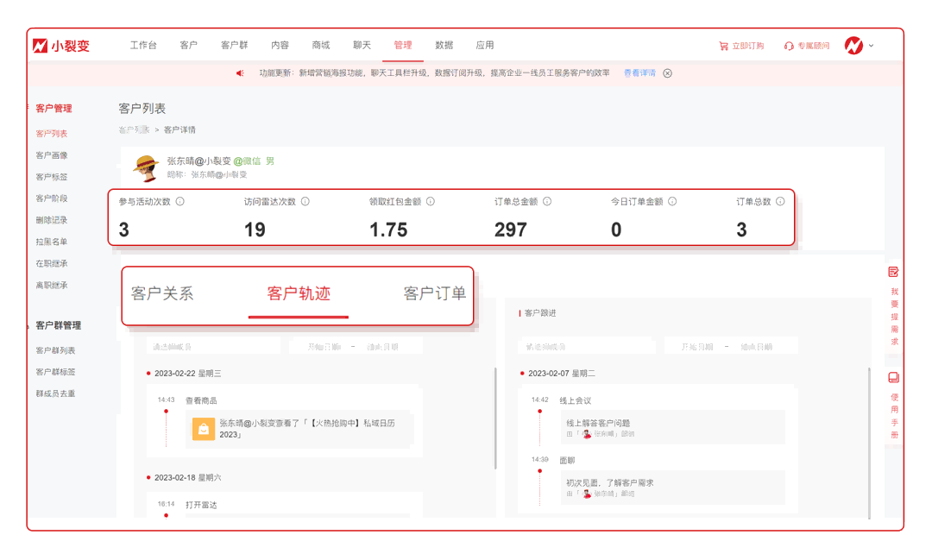
Task: Click the 立即订购 shopping cart icon
Action: pyautogui.click(x=723, y=46)
